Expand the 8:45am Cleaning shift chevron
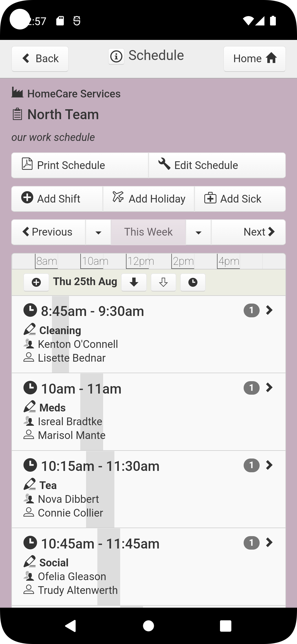 coord(269,310)
